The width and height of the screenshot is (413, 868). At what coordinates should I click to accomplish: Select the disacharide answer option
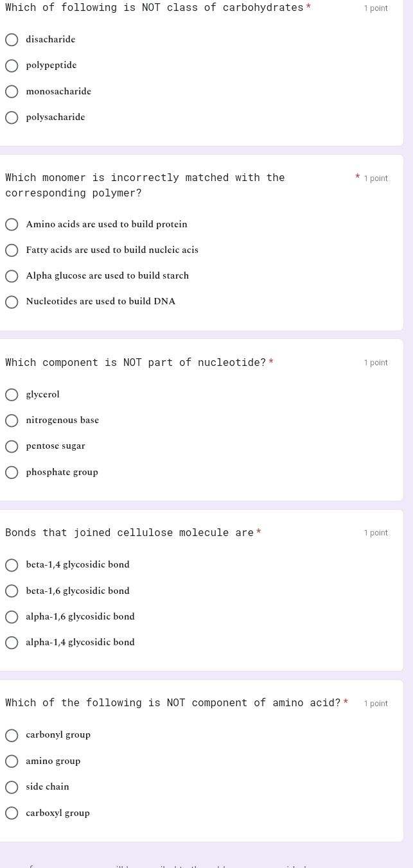(12, 40)
